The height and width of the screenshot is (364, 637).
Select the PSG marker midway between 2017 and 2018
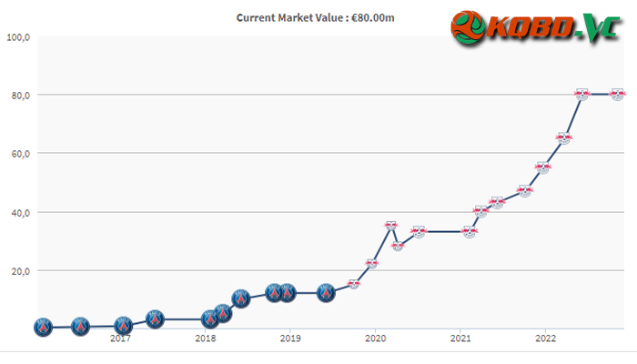click(x=155, y=319)
